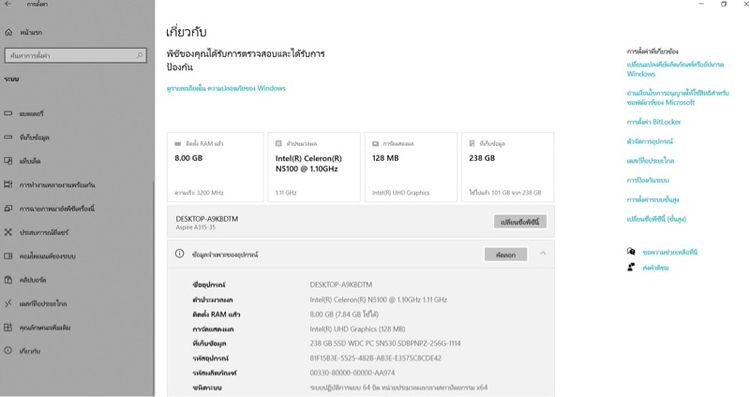750x397 pixels.
Task: Click the Give feedback person icon
Action: 631,267
